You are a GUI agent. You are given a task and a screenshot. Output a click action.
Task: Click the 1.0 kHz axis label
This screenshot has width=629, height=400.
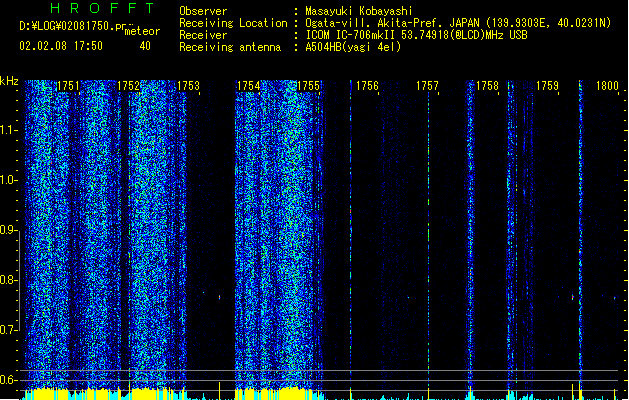(7, 180)
